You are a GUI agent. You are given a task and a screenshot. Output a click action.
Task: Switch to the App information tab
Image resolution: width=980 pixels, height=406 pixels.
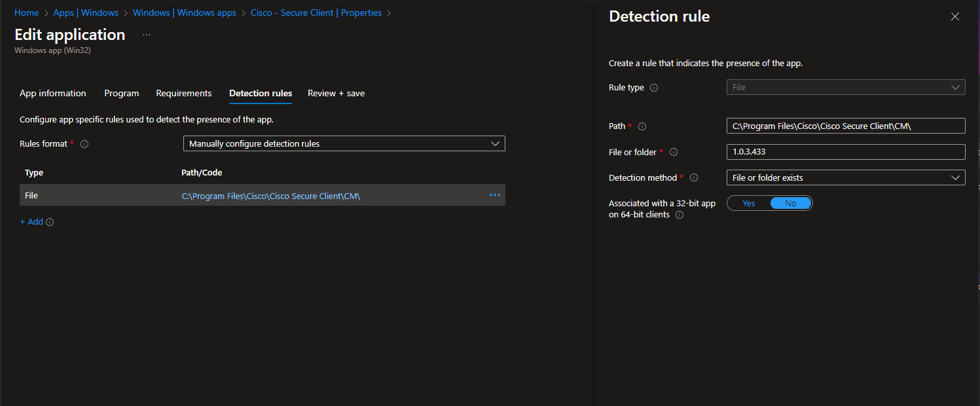[53, 94]
